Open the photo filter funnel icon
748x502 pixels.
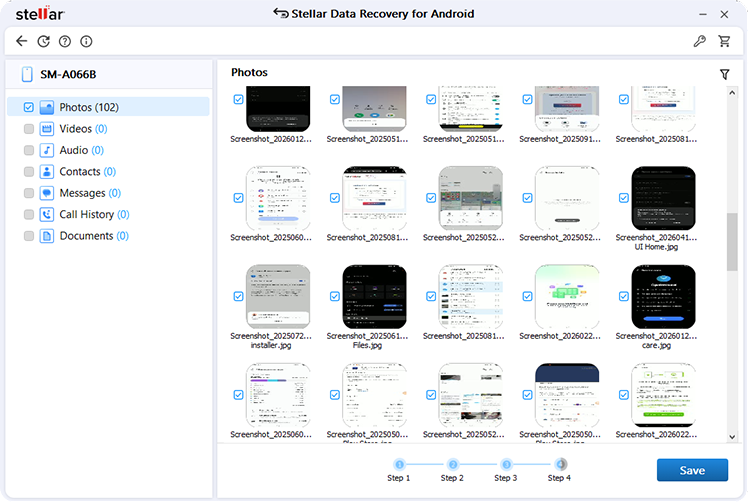[x=724, y=74]
